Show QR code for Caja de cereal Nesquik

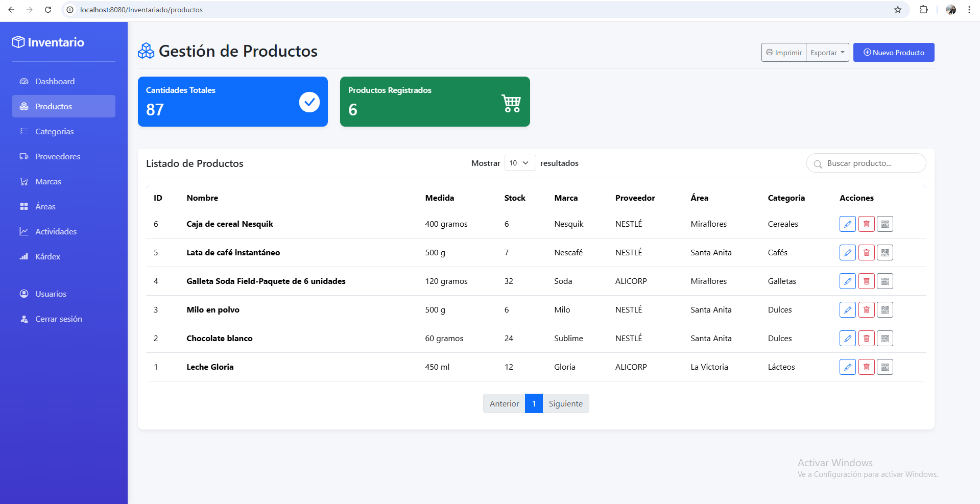tap(885, 224)
